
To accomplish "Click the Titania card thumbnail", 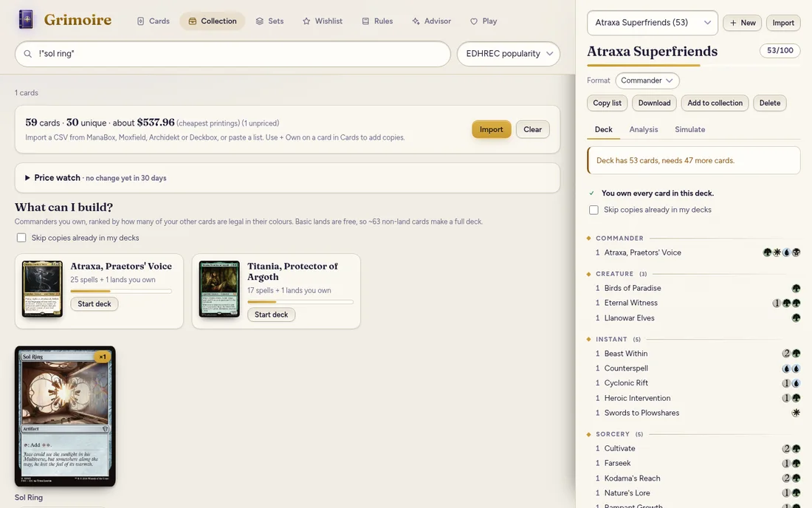I will [219, 289].
